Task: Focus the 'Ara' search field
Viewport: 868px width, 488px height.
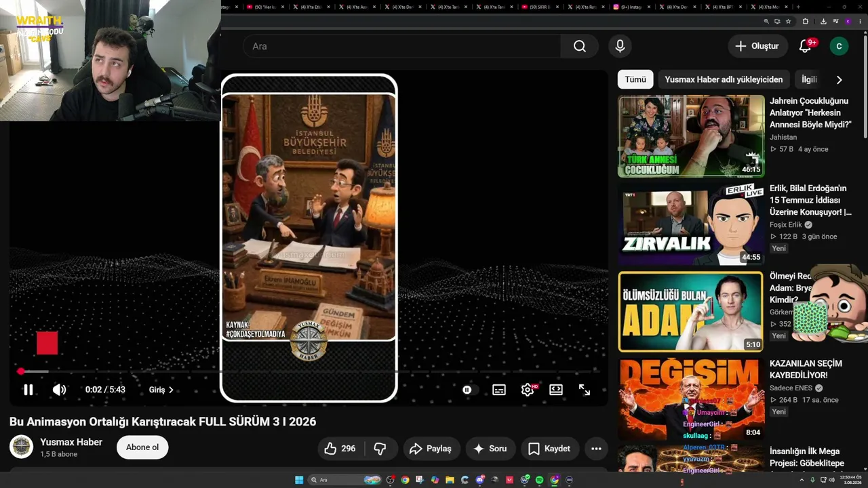Action: [401, 46]
